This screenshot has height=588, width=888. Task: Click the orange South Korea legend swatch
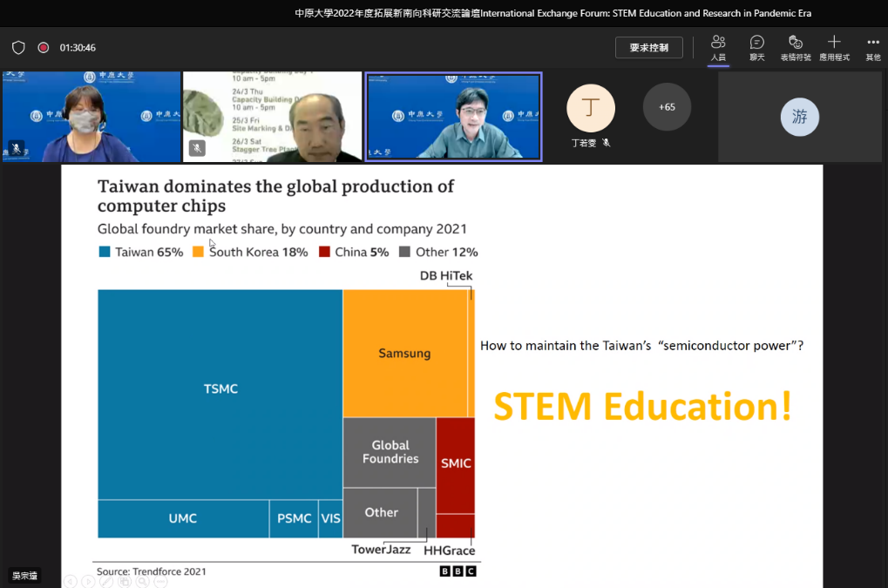(198, 252)
